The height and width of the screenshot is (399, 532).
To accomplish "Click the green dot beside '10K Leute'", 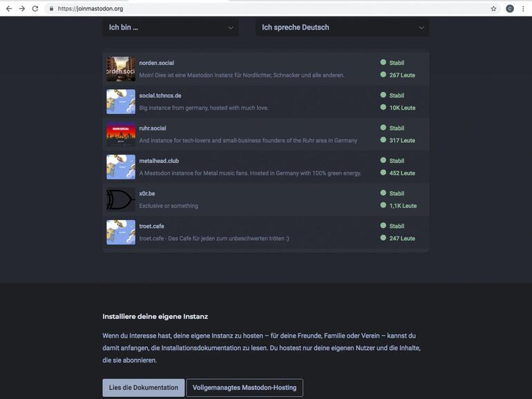I will pos(383,107).
